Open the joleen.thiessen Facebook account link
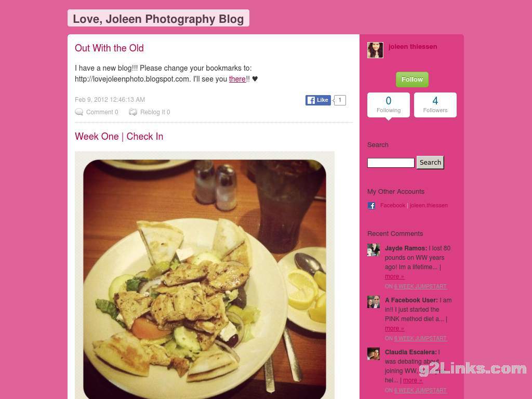This screenshot has width=532, height=399. [x=429, y=205]
